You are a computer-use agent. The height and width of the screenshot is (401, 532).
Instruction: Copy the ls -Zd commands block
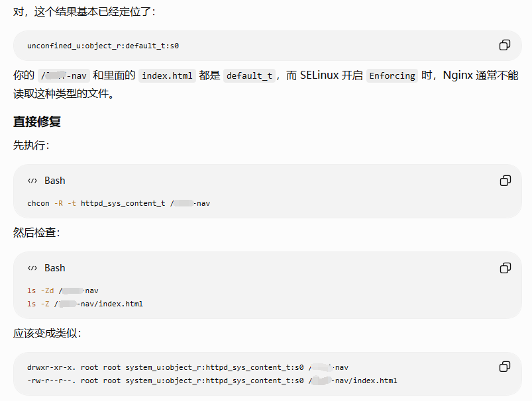(x=505, y=268)
